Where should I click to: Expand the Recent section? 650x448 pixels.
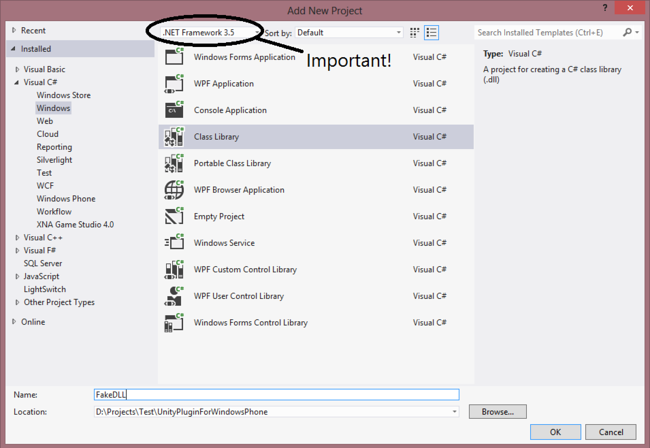pyautogui.click(x=14, y=30)
